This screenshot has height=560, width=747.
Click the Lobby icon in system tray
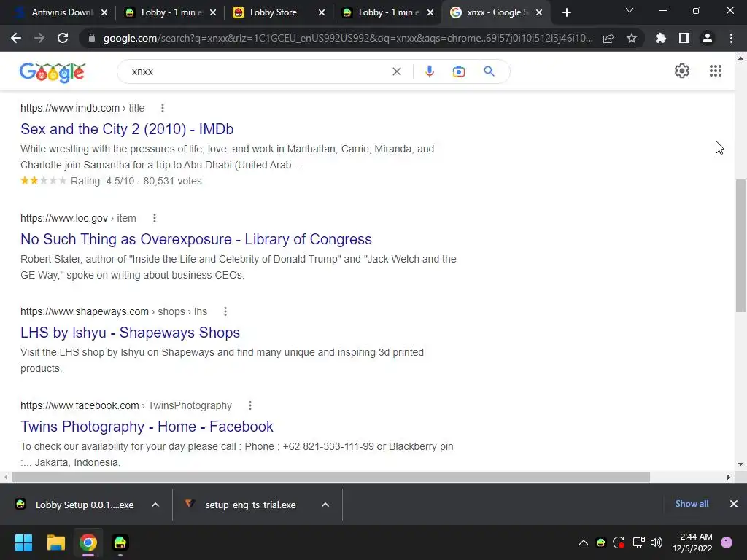[x=601, y=542]
